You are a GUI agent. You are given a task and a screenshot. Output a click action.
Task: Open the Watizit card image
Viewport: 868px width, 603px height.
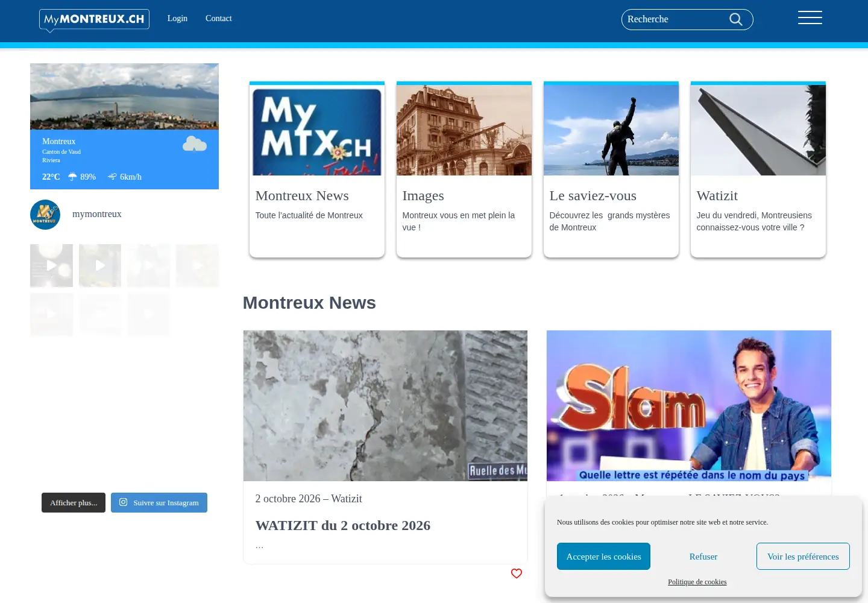pos(758,130)
